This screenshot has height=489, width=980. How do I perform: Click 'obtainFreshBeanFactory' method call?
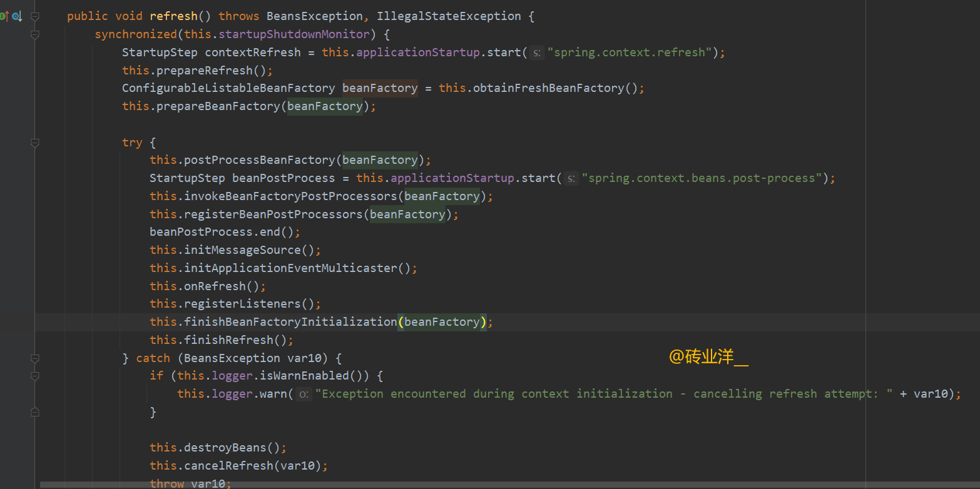(549, 88)
